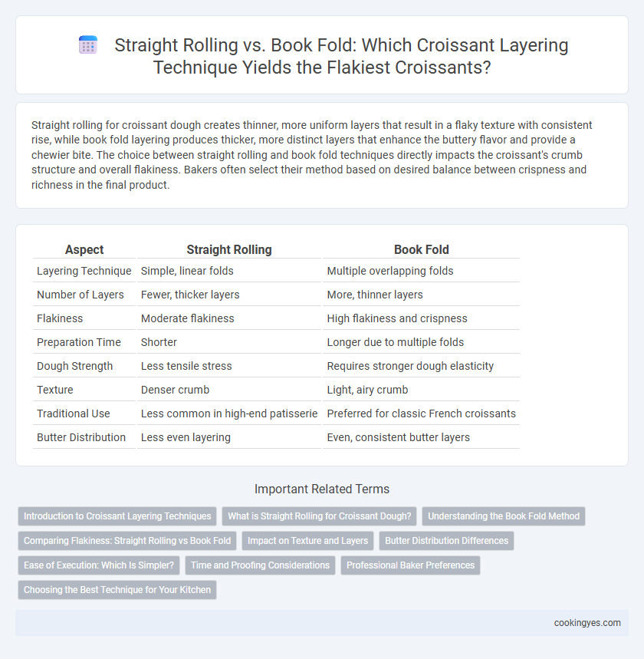This screenshot has width=644, height=659.
Task: Click the Important Related Terms heading
Action: (x=322, y=489)
